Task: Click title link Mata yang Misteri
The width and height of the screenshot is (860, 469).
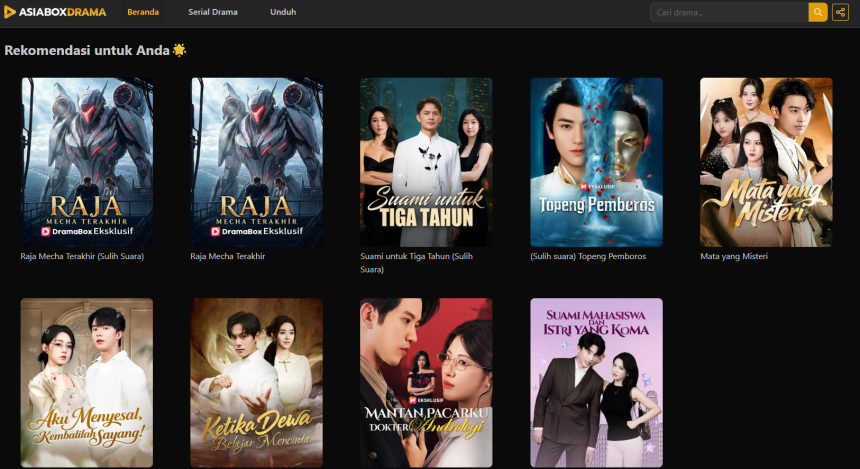Action: point(734,256)
